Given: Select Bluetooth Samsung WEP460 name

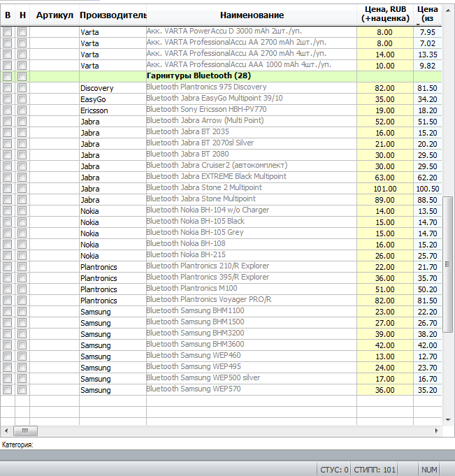Looking at the screenshot, I should [x=194, y=356].
